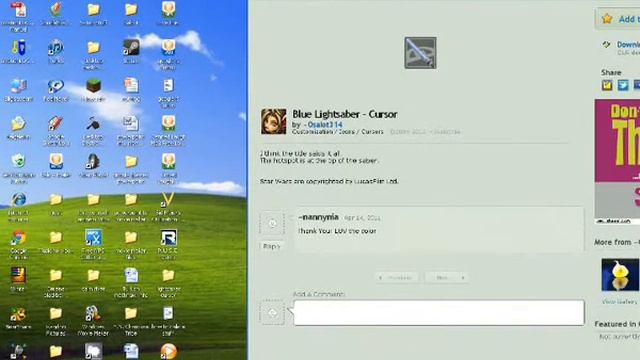Open the Customization category breadcrumb link

[x=312, y=132]
